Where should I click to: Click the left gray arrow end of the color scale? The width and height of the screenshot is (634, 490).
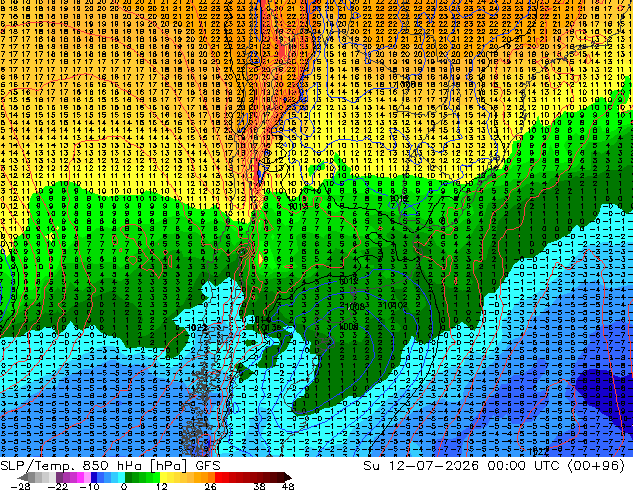pyautogui.click(x=23, y=477)
